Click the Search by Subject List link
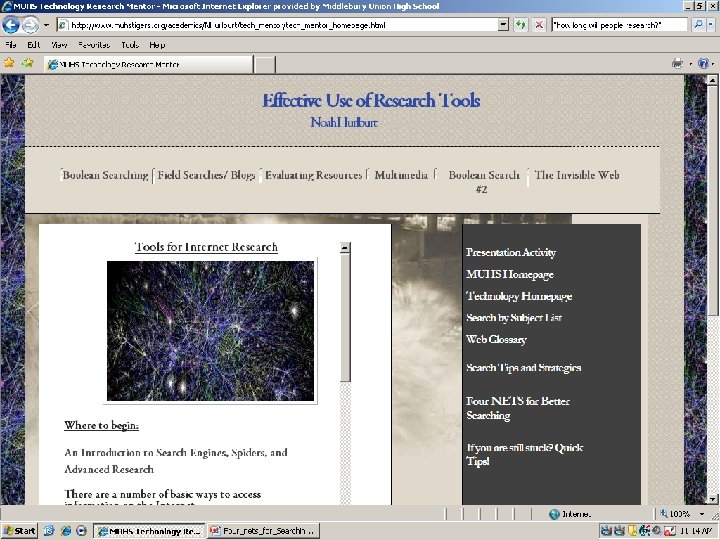This screenshot has height=540, width=720. pos(514,318)
